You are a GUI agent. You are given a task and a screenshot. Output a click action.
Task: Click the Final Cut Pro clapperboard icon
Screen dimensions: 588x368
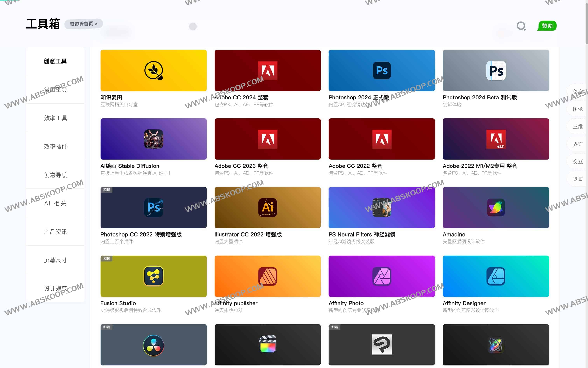tap(268, 344)
